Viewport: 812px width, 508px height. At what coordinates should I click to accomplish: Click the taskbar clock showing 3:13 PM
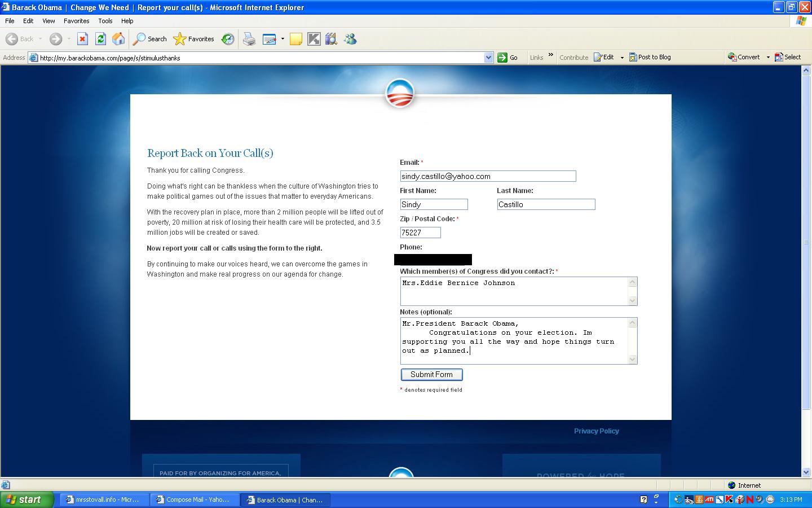click(x=791, y=500)
